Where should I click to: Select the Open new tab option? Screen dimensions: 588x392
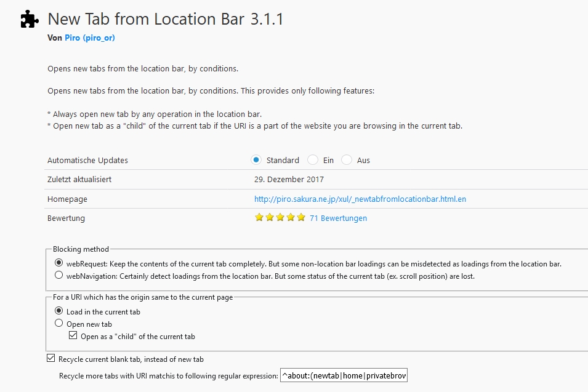tap(59, 324)
